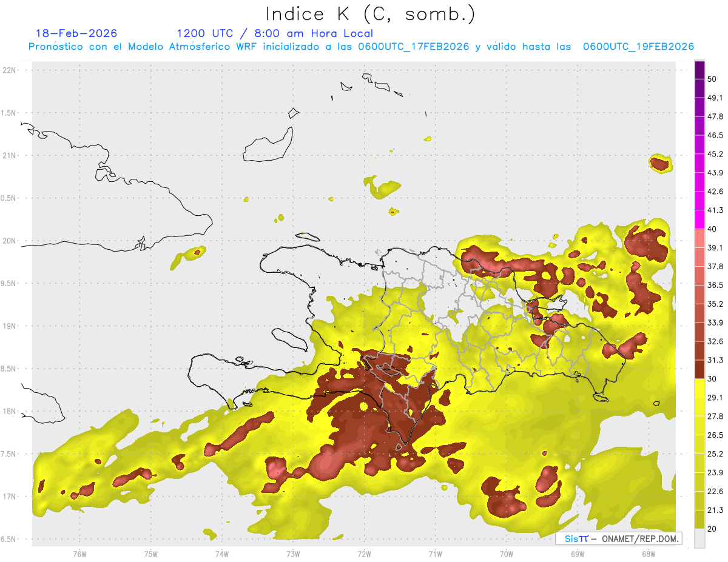The width and height of the screenshot is (728, 562).
Task: Click the color scale value '41.3'
Action: click(x=715, y=210)
